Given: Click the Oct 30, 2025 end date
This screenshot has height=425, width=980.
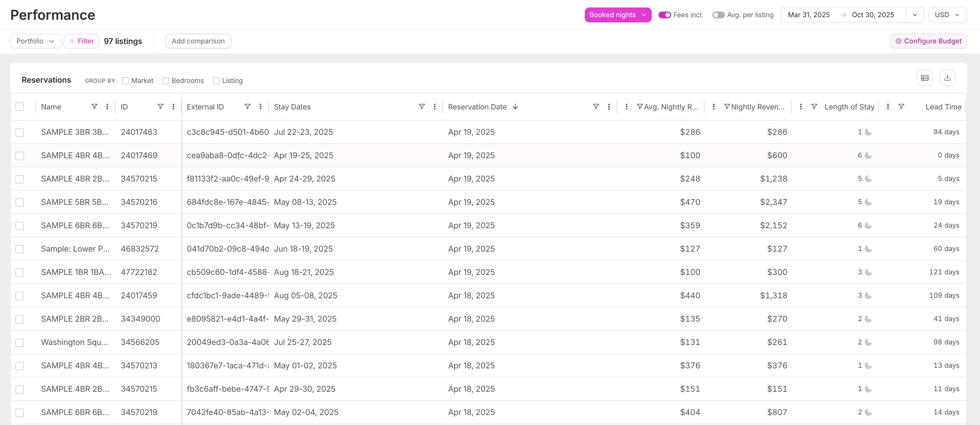Looking at the screenshot, I should click(x=873, y=15).
